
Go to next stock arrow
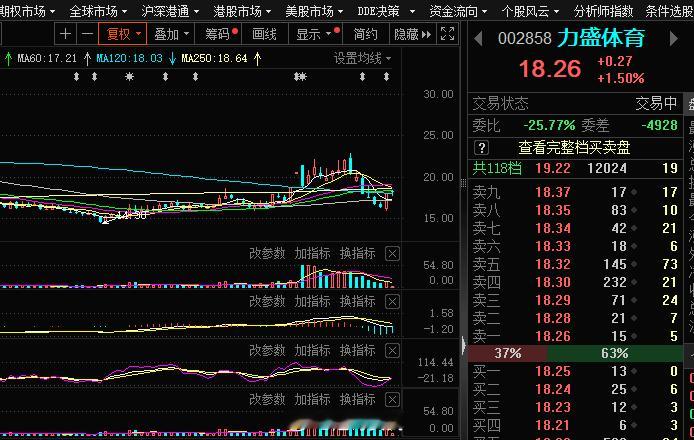point(673,39)
